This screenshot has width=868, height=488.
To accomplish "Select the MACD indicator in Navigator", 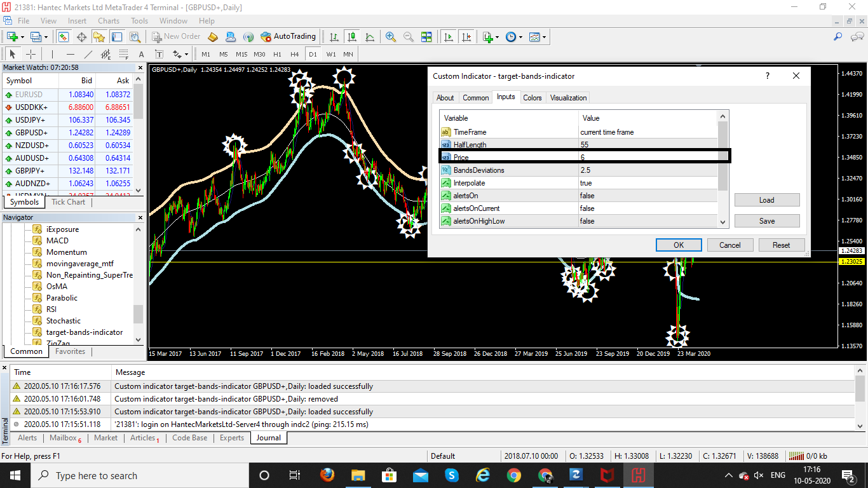I will coord(57,241).
